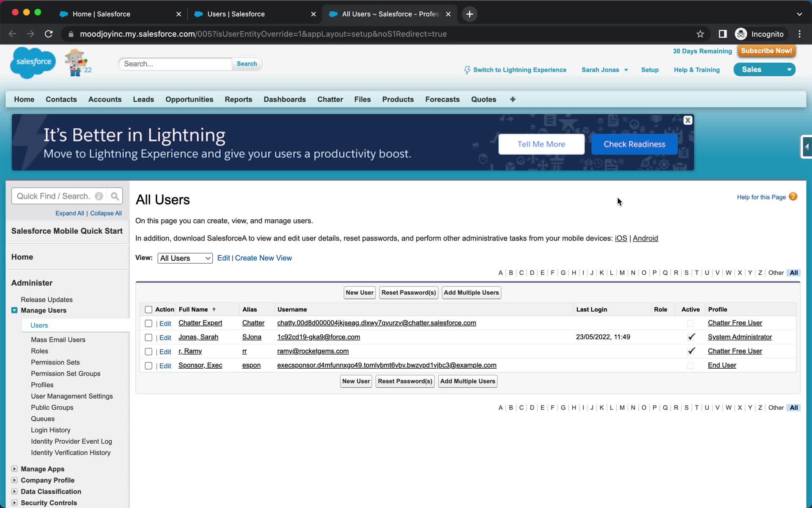Collapse the Manage Users section
The width and height of the screenshot is (812, 508).
tap(14, 310)
